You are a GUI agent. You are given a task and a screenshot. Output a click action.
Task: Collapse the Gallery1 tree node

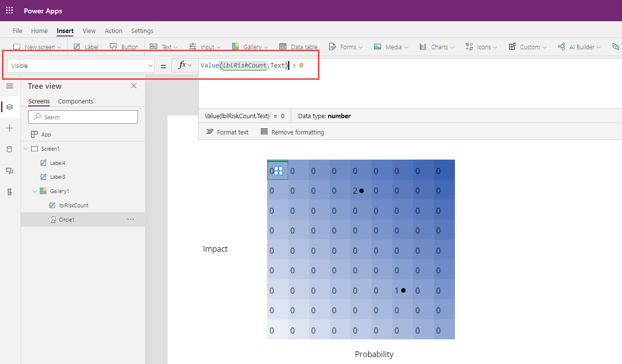coord(35,191)
